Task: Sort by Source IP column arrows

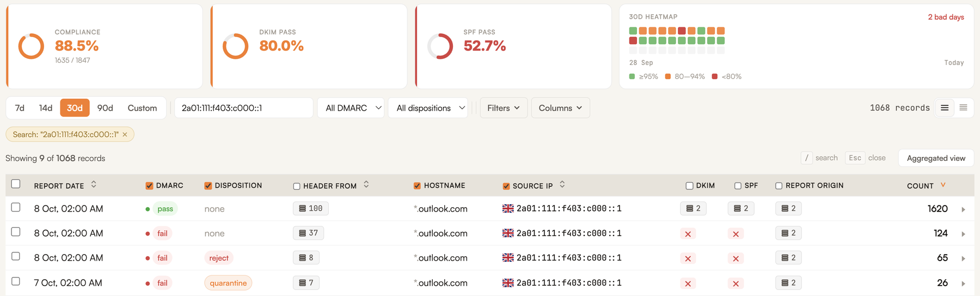Action: coord(562,184)
